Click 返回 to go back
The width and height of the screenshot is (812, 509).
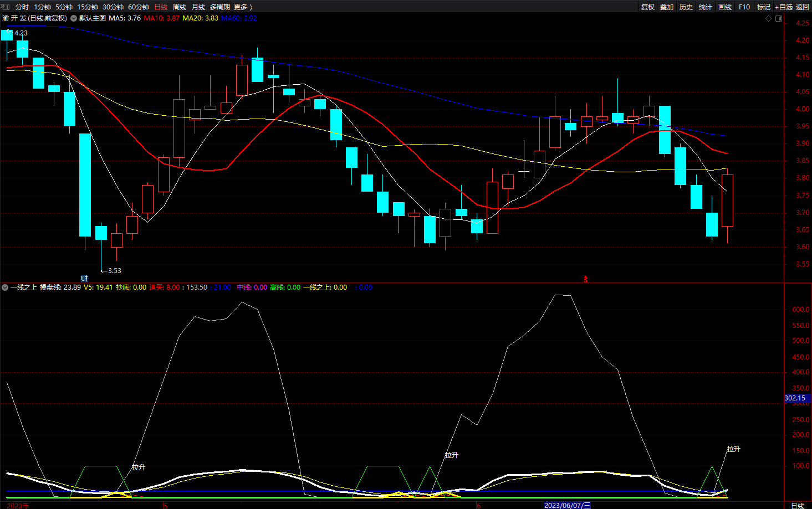[x=803, y=7]
